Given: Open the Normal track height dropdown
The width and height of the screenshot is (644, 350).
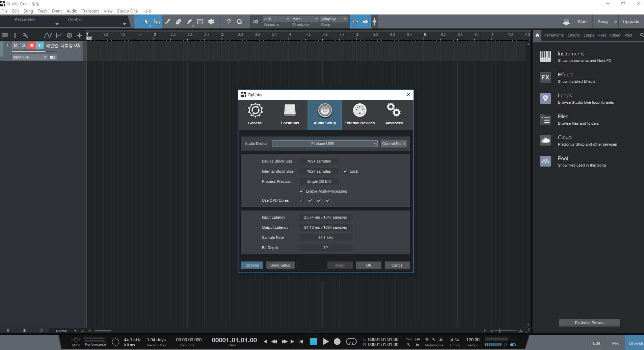Looking at the screenshot, I should click(x=65, y=331).
